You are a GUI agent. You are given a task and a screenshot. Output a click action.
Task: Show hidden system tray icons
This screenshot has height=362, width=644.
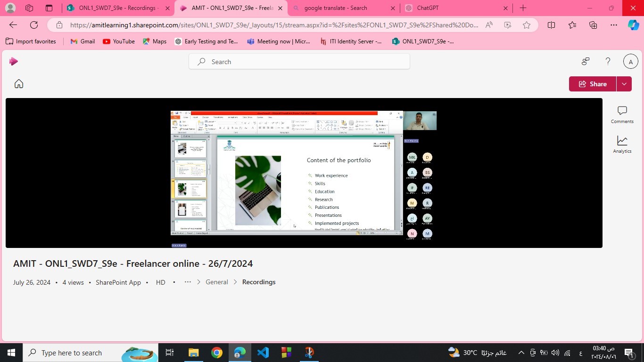click(x=521, y=353)
